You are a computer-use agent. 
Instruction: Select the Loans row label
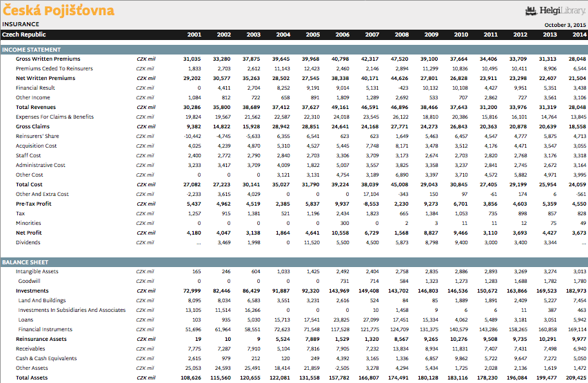point(26,320)
